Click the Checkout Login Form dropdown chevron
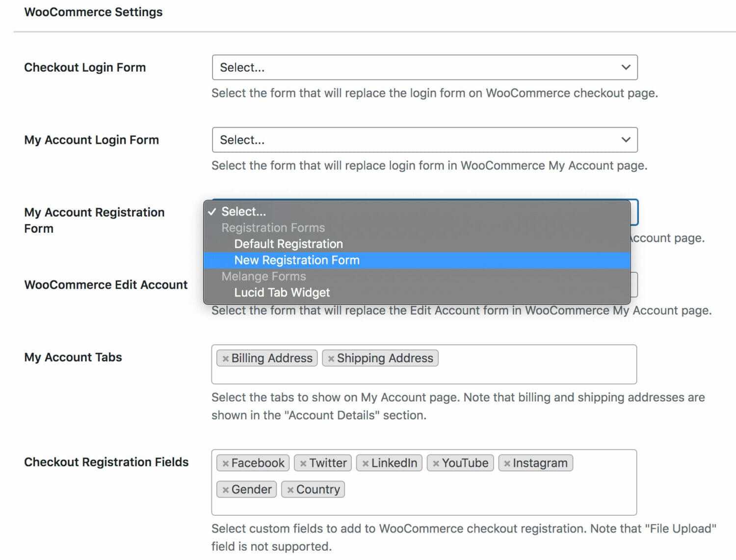 coord(626,67)
